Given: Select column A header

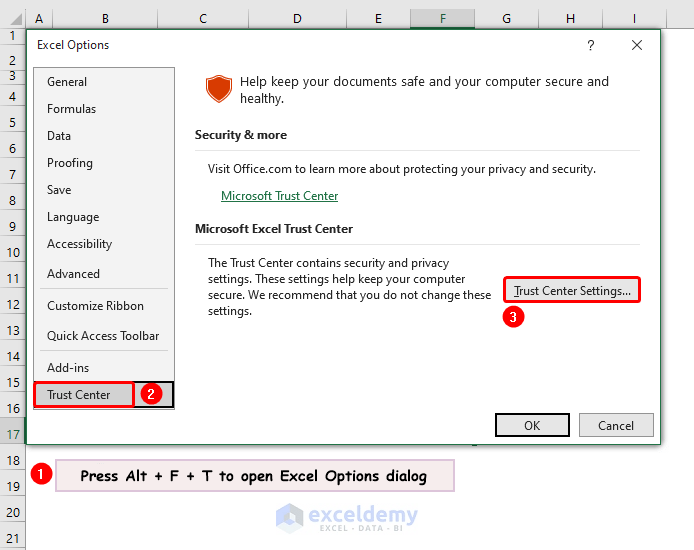Looking at the screenshot, I should click(x=39, y=19).
